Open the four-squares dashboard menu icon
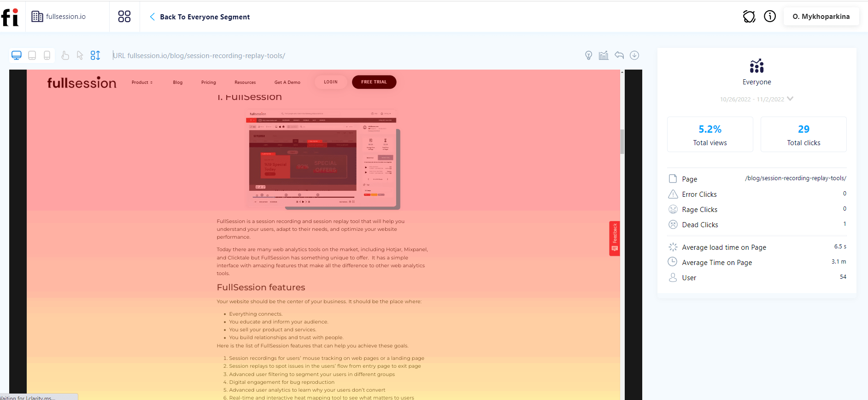Image resolution: width=868 pixels, height=400 pixels. click(124, 17)
